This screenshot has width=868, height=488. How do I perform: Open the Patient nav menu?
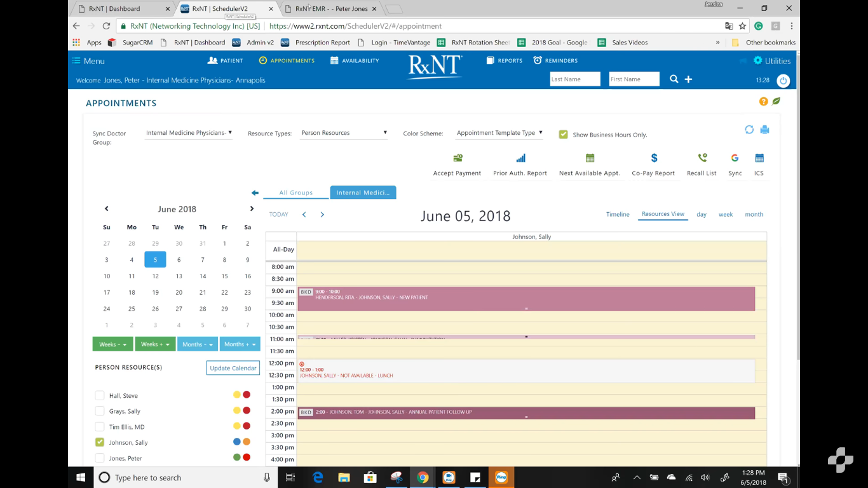[226, 61]
